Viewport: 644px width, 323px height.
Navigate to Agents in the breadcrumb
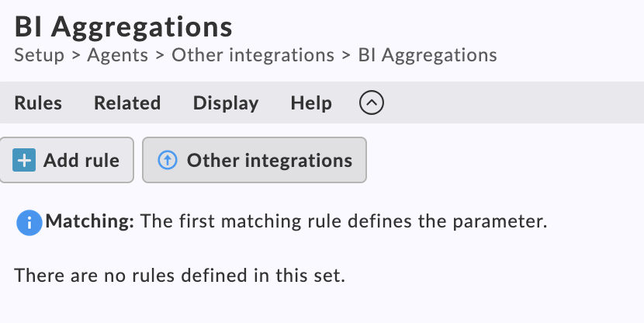pos(116,55)
